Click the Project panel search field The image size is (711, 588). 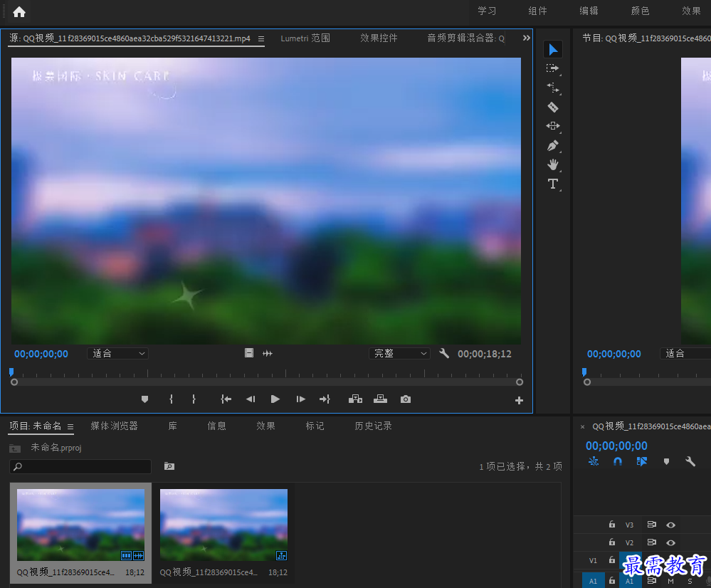80,466
